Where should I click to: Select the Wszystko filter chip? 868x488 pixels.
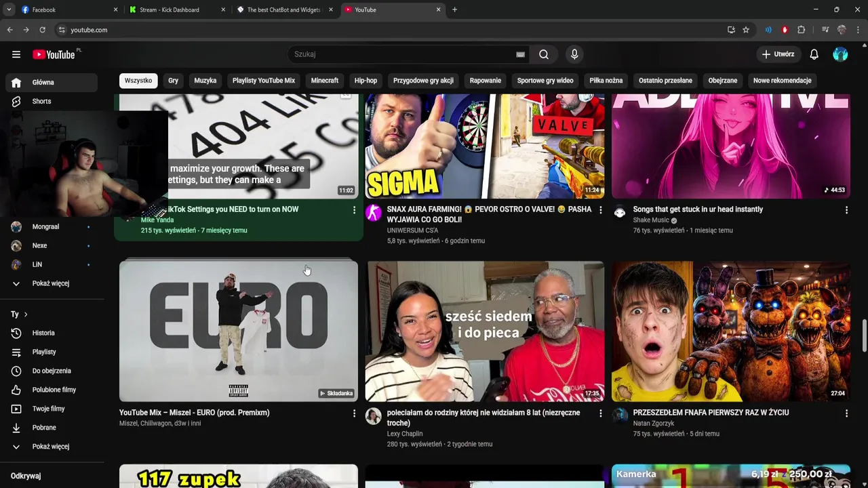click(x=138, y=81)
